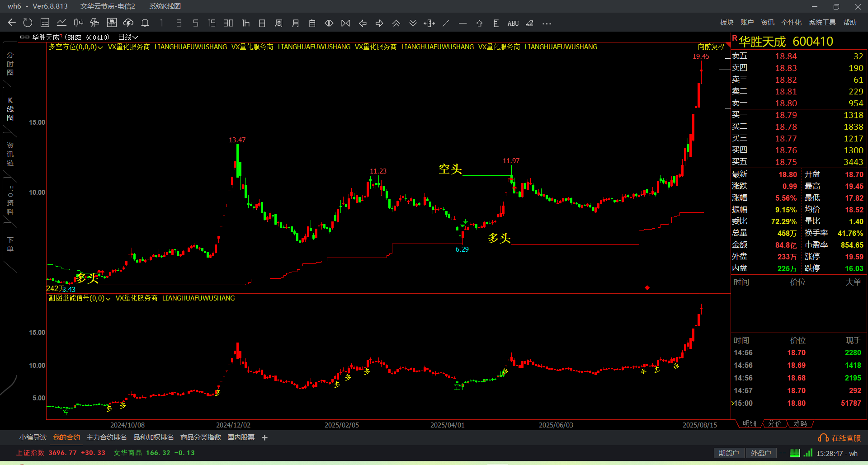
Task: Switch to the 明细 tab
Action: (750, 423)
